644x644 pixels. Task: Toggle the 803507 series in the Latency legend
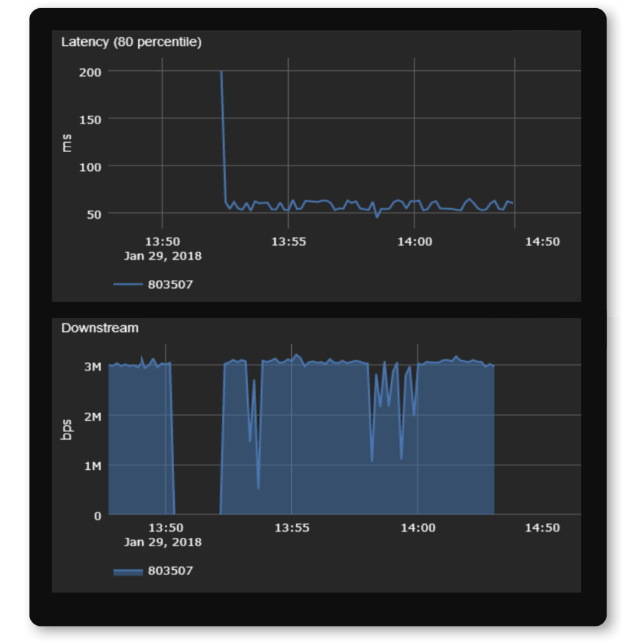point(172,284)
